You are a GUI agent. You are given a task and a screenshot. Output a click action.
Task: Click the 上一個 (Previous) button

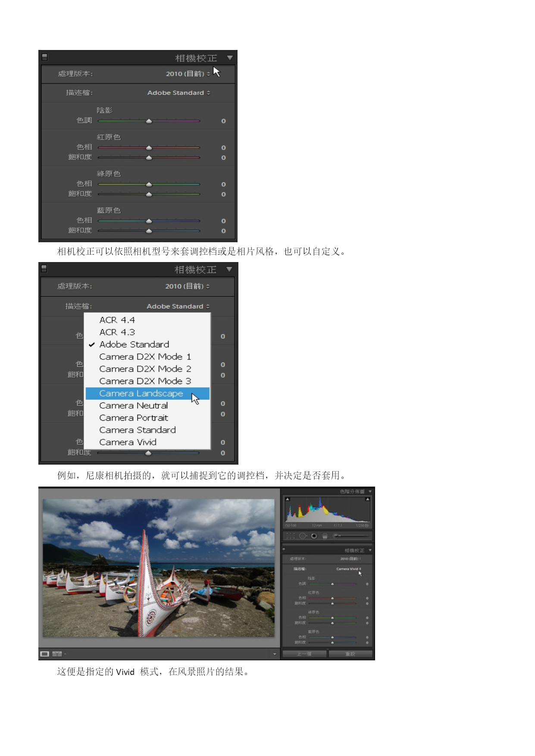[304, 654]
